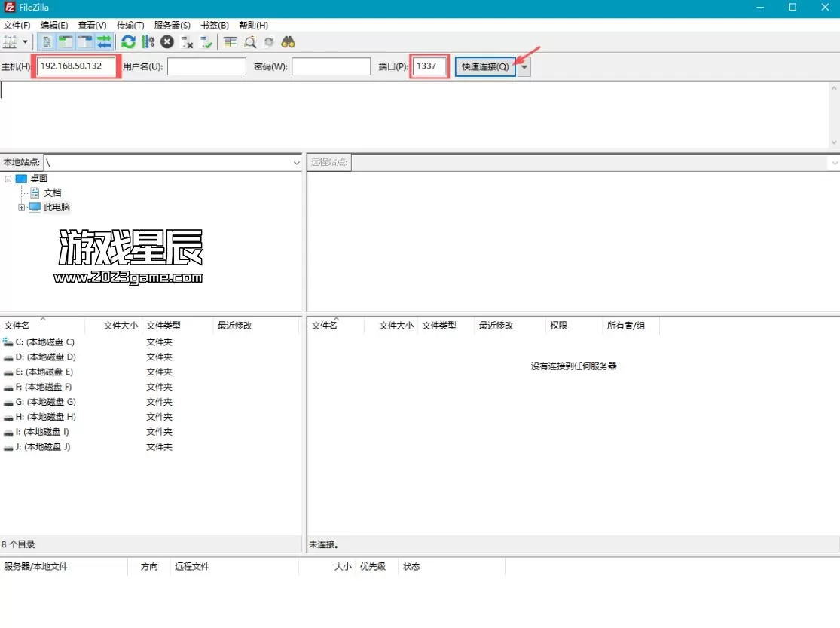The image size is (840, 628).
Task: Open the Site Manager icon
Action: [x=10, y=42]
